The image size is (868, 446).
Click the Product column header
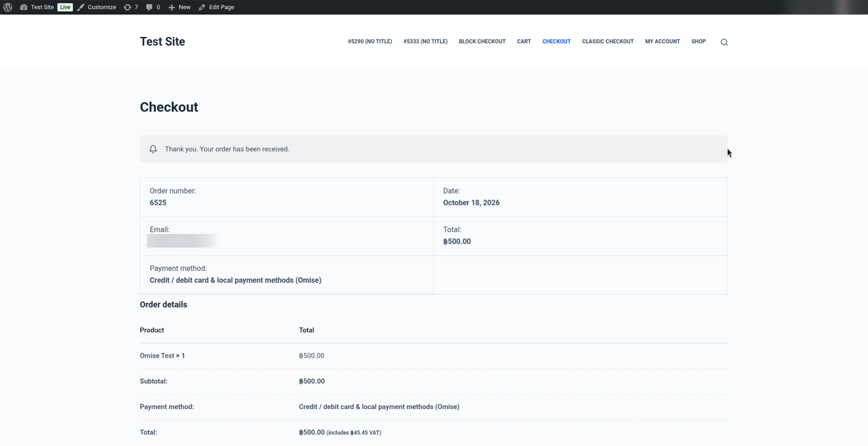(152, 330)
